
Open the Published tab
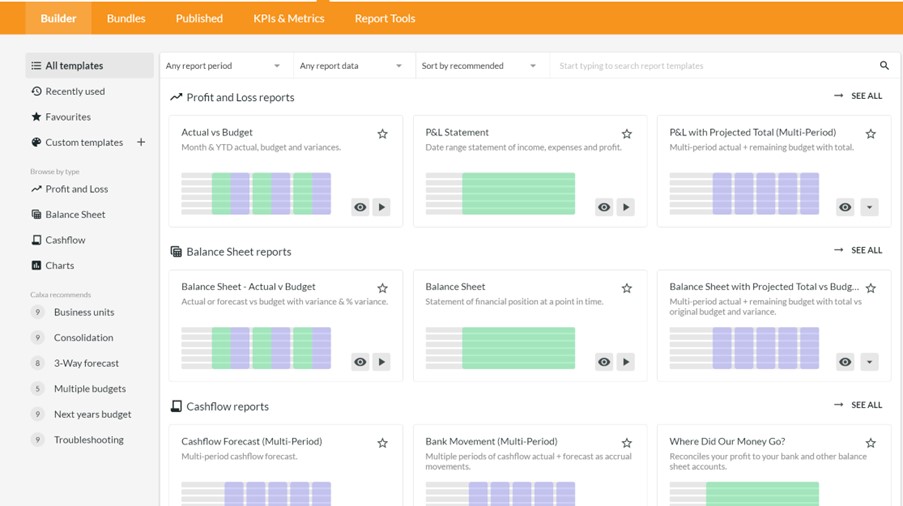199,18
